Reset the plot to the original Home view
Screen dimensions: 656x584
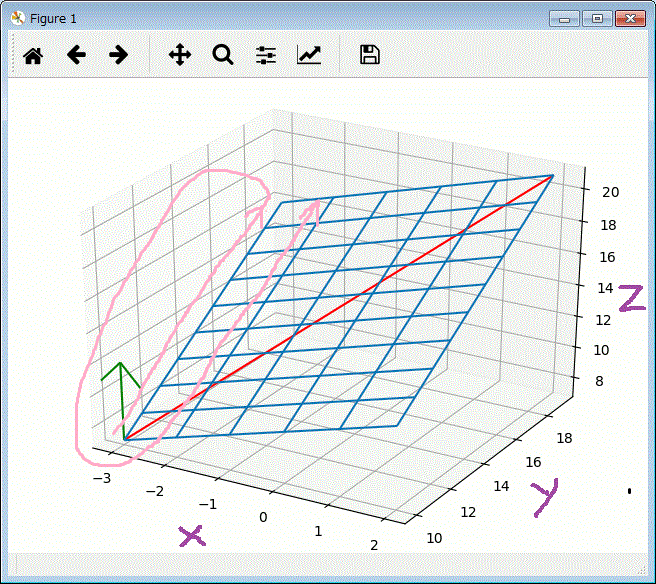tap(33, 55)
